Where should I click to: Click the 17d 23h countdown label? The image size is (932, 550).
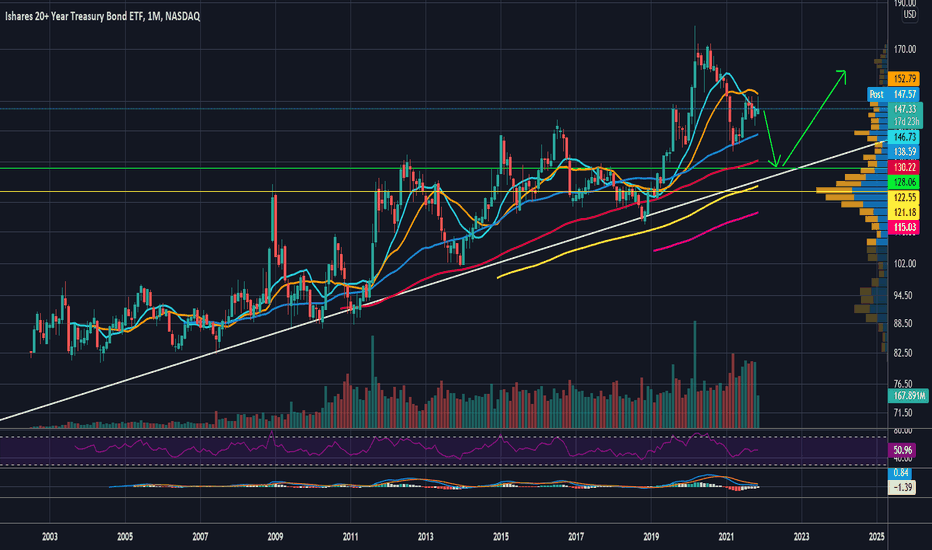coord(906,122)
